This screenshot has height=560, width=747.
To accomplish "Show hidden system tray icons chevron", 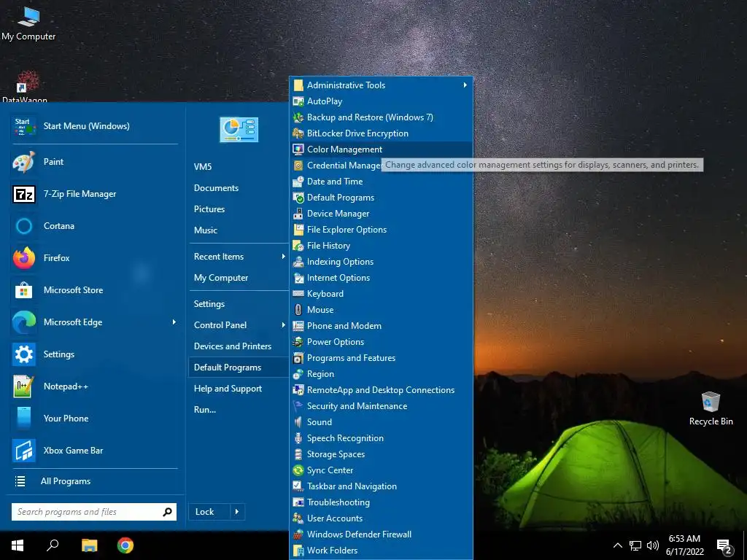I will [617, 545].
